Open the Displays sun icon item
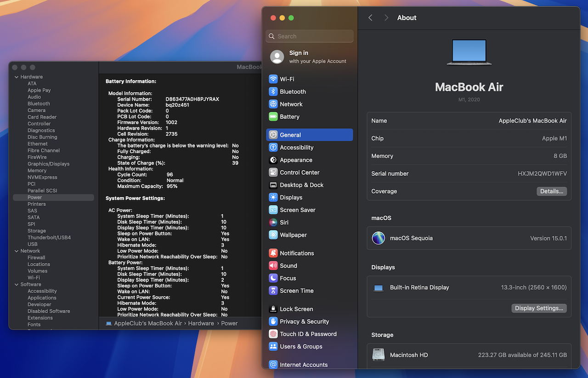This screenshot has width=588, height=378. click(x=273, y=197)
